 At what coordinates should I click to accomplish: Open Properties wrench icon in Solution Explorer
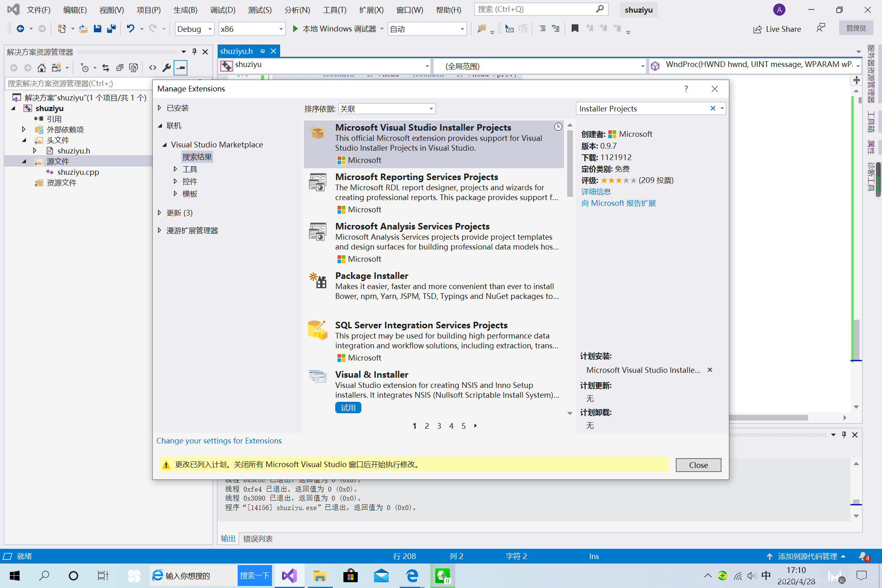(166, 68)
